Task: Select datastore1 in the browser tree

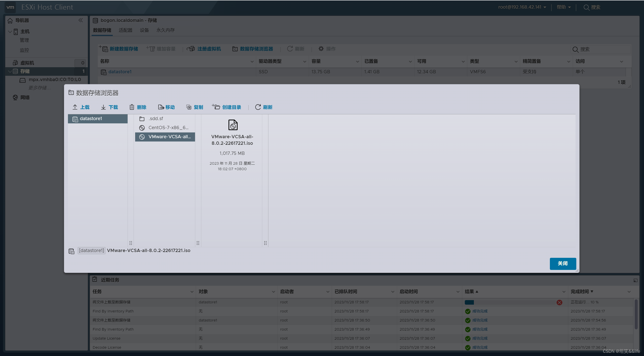Action: 98,119
